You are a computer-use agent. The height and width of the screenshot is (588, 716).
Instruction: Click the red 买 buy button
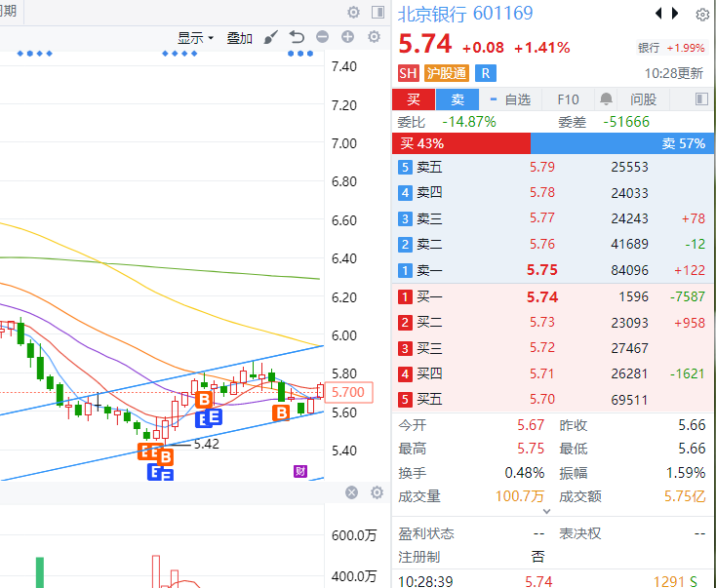click(414, 99)
